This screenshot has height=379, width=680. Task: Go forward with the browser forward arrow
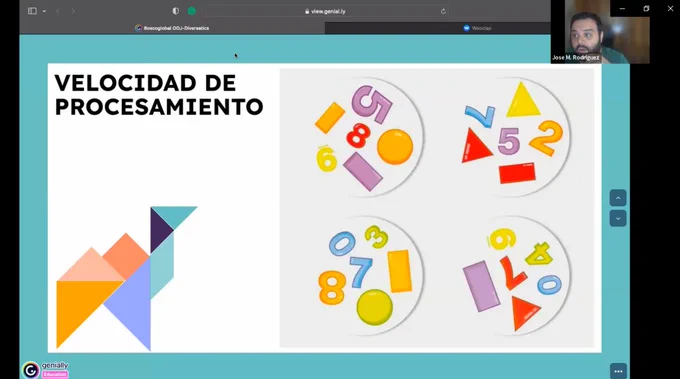[x=73, y=11]
